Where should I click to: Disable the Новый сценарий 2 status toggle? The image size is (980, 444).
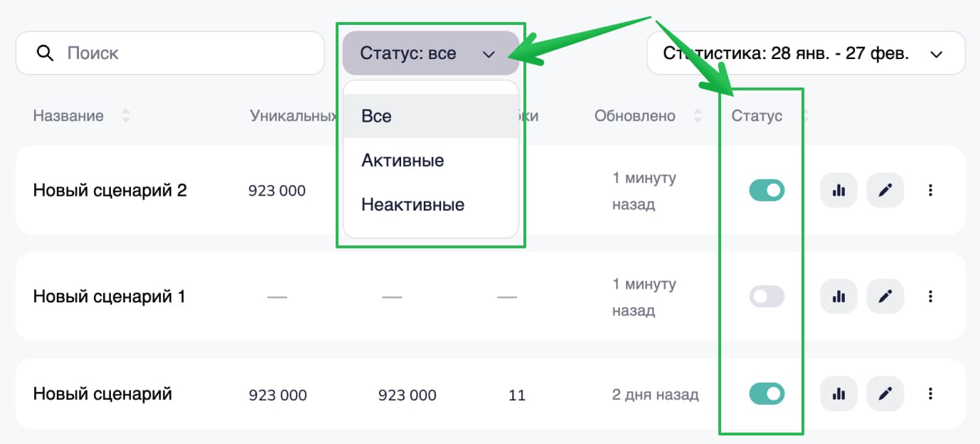click(767, 191)
